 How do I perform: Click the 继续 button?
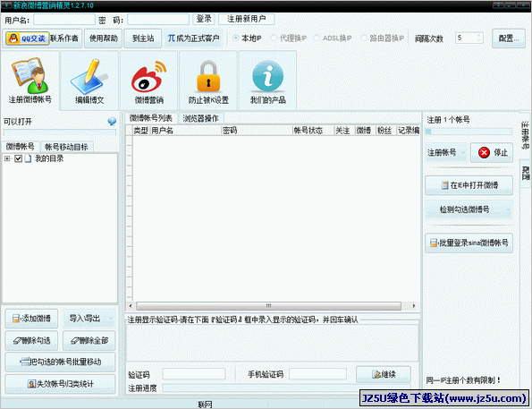point(384,374)
